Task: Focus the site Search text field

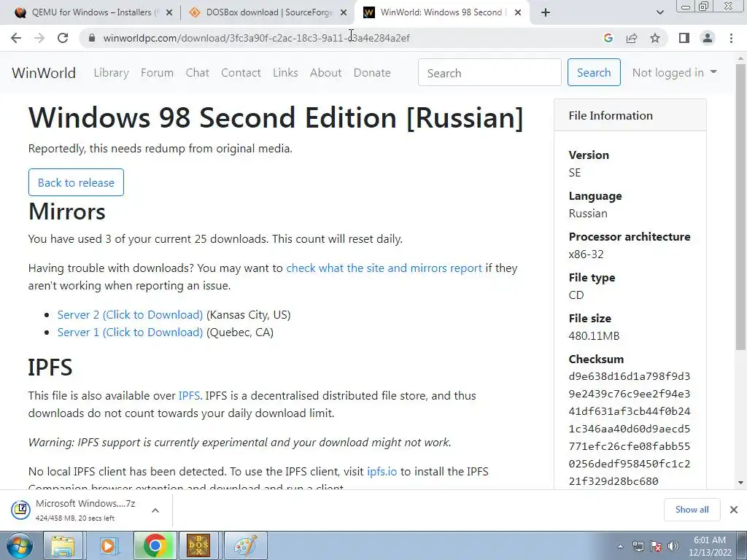Action: point(489,73)
